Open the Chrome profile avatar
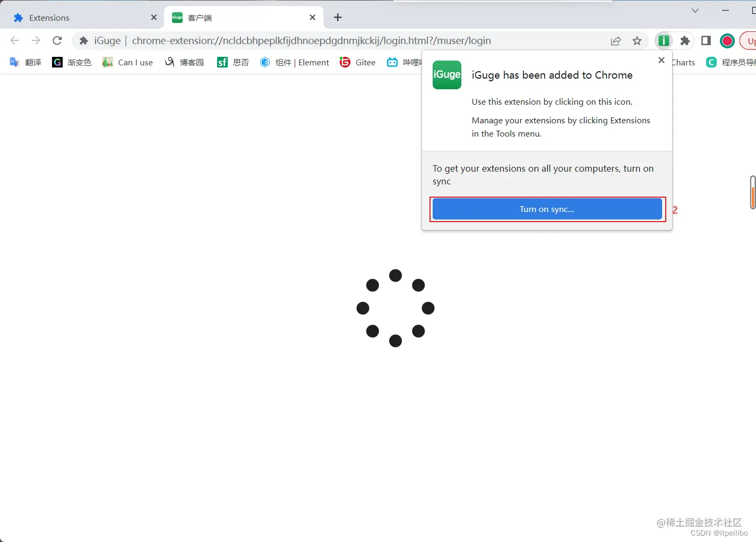This screenshot has width=756, height=542. pyautogui.click(x=727, y=40)
